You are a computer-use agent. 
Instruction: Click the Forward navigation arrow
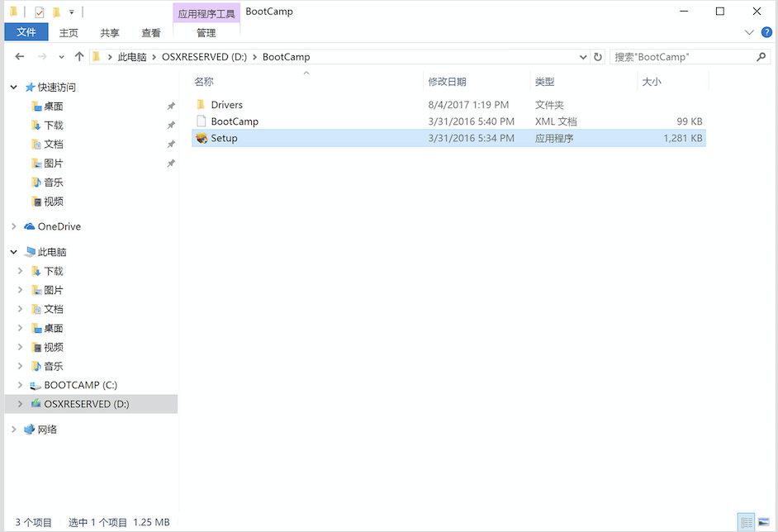(42, 56)
